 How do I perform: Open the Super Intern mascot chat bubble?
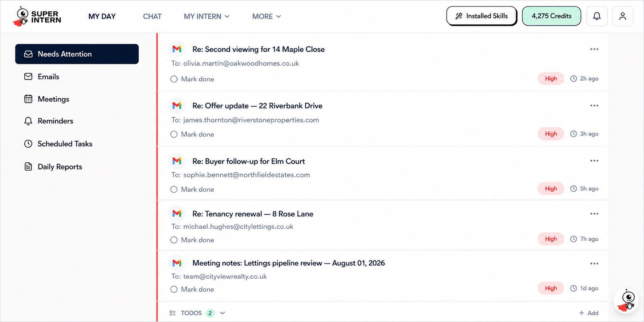626,301
